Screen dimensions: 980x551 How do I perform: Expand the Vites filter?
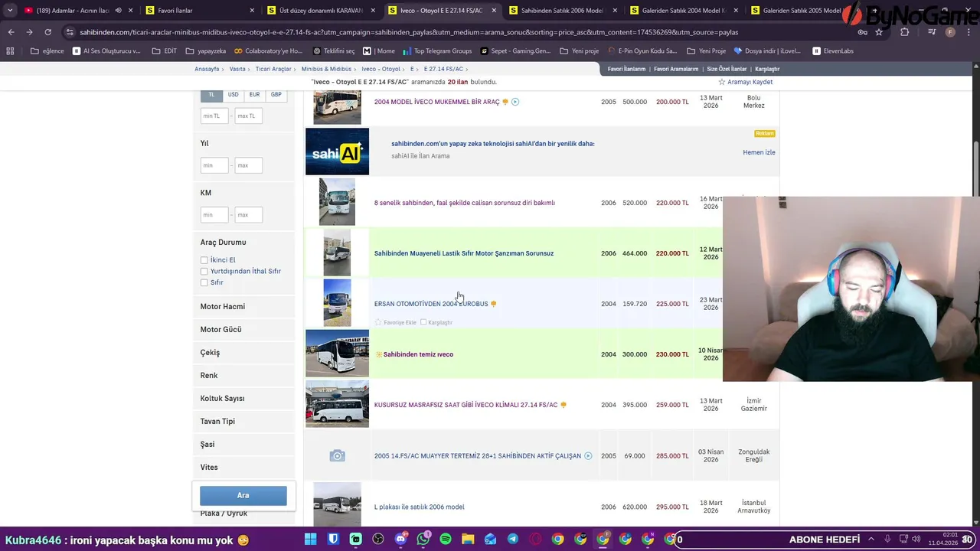point(243,468)
